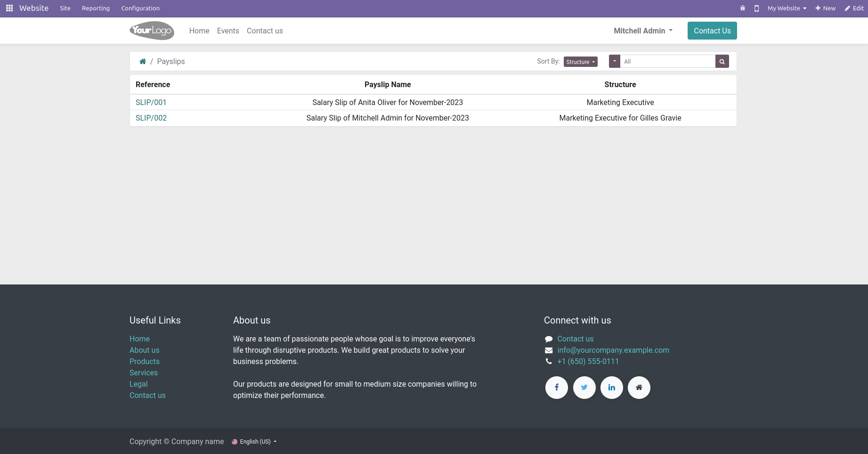The height and width of the screenshot is (454, 868).
Task: Open the Reporting menu
Action: (96, 8)
